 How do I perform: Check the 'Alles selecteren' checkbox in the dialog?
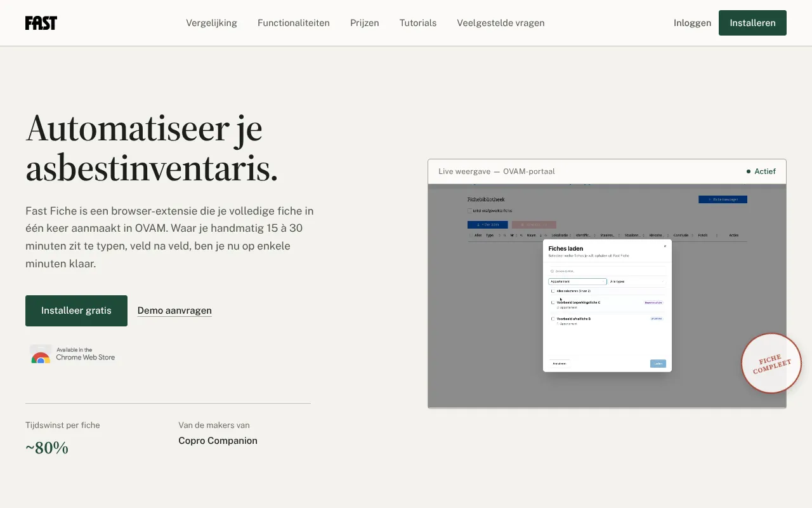click(553, 291)
